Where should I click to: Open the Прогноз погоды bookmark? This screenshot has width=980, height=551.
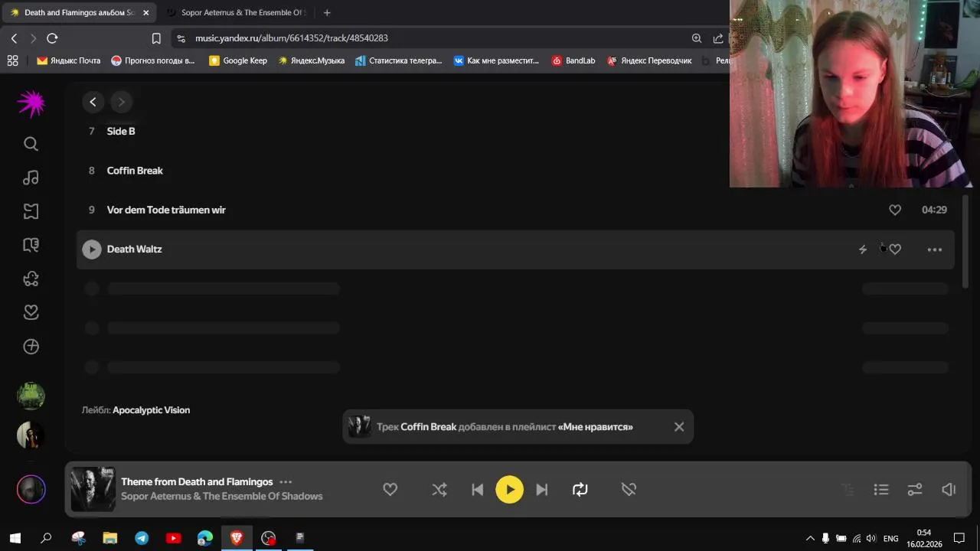click(152, 60)
